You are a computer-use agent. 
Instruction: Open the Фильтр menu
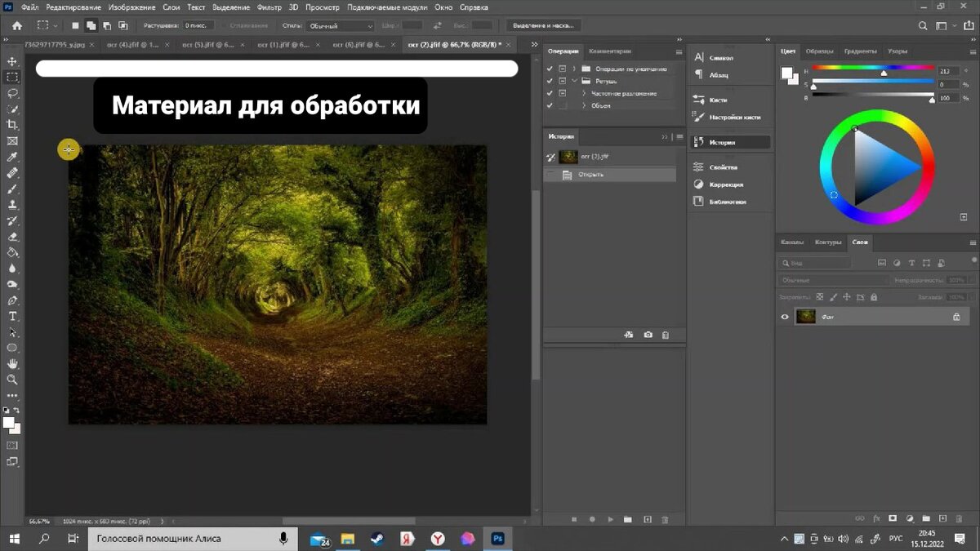269,7
